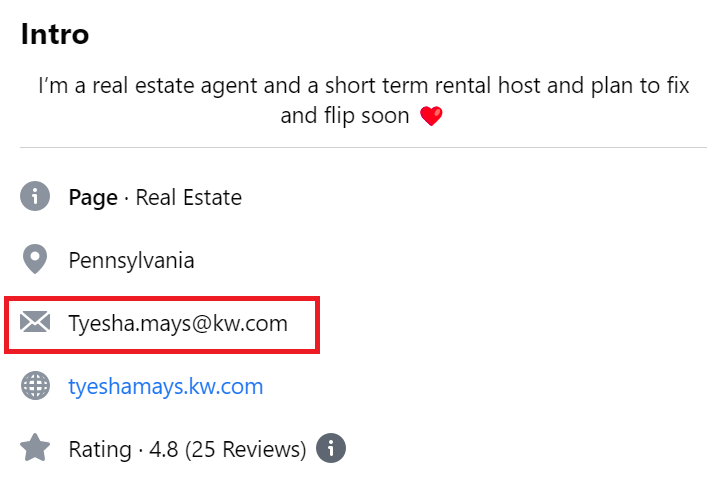Open the info icon beside Reviews
This screenshot has width=722, height=488.
coord(331,448)
